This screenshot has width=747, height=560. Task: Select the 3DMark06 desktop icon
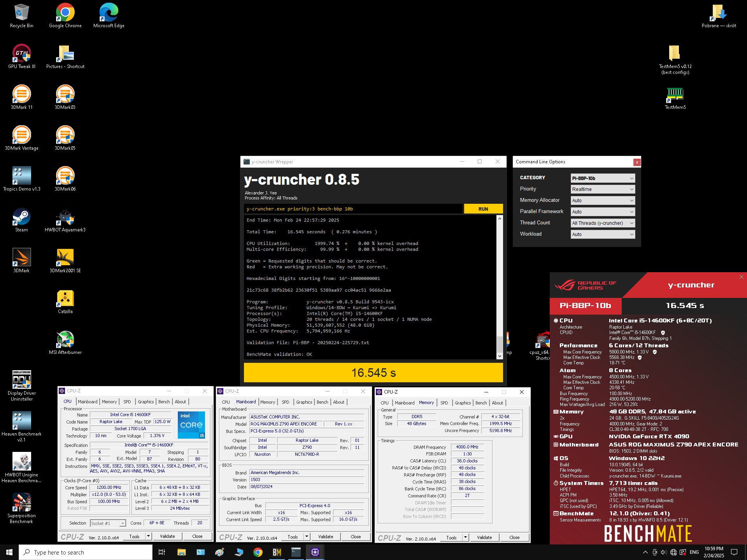65,180
